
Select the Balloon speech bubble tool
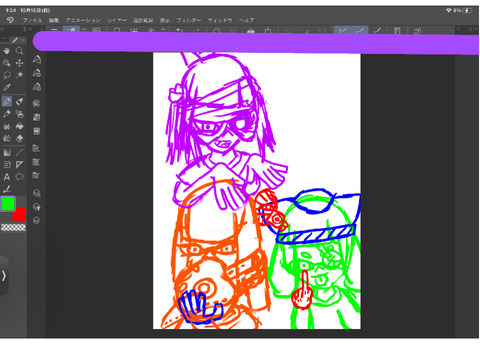(20, 177)
